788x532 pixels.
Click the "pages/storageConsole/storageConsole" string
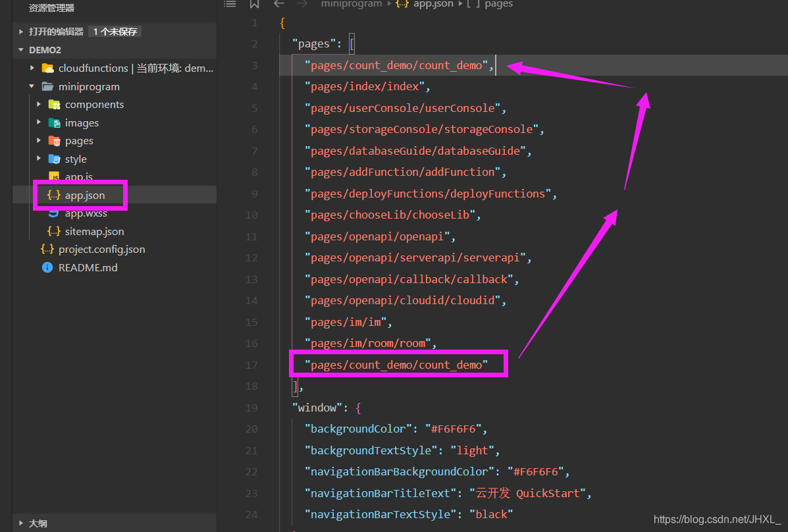coord(421,129)
